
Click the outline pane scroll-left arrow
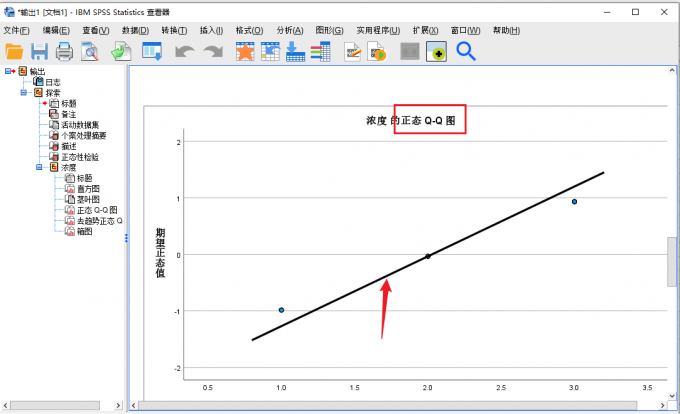pos(6,405)
